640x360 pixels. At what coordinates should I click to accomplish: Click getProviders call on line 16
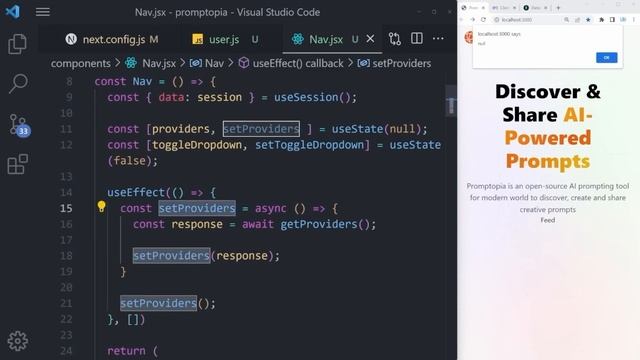pyautogui.click(x=318, y=224)
